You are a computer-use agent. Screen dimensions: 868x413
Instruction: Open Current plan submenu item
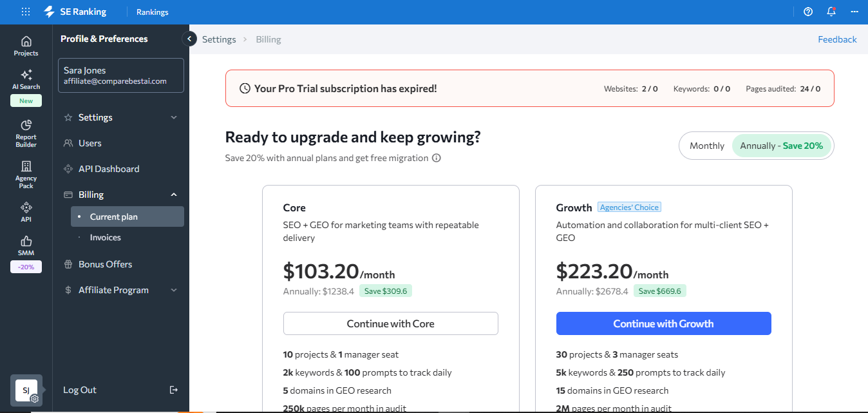pos(127,216)
